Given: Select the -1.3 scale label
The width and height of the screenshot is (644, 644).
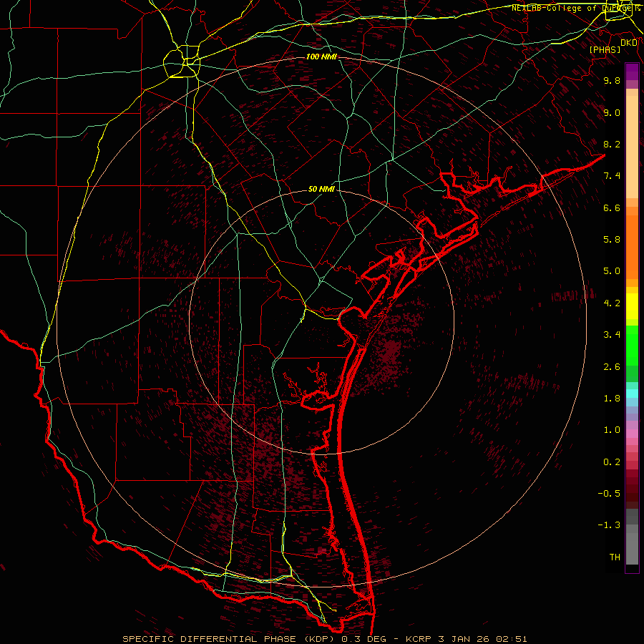Looking at the screenshot, I should click(609, 525).
